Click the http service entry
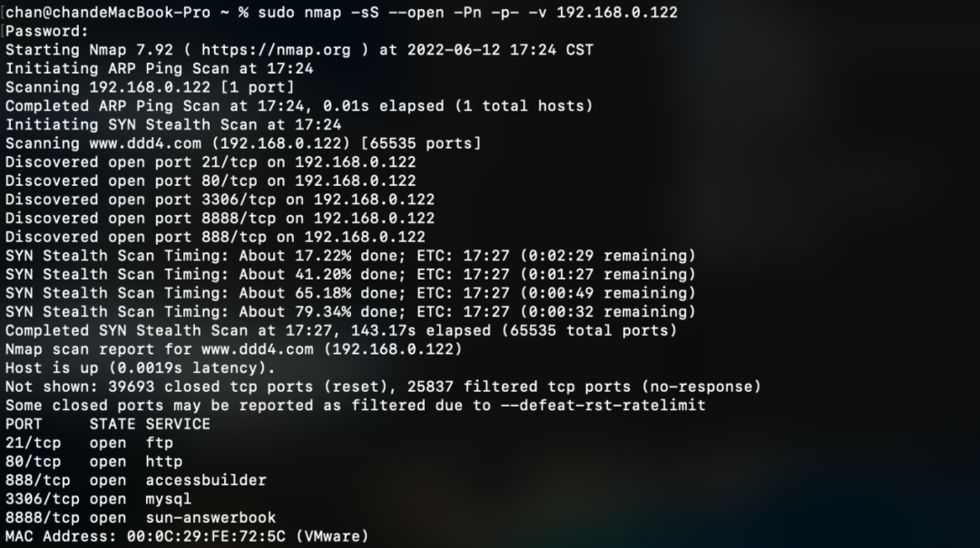980x548 pixels. [163, 462]
